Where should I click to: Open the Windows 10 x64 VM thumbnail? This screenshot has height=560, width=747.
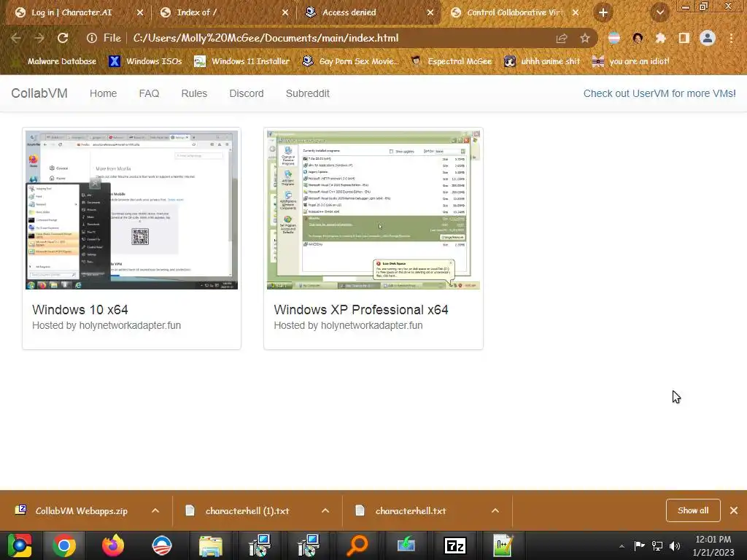click(131, 210)
